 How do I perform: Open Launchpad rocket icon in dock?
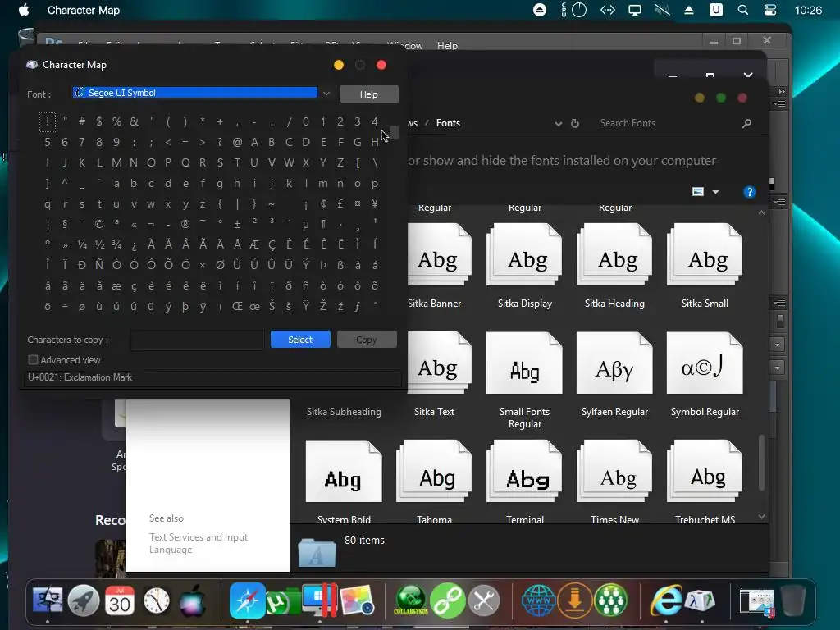83,600
